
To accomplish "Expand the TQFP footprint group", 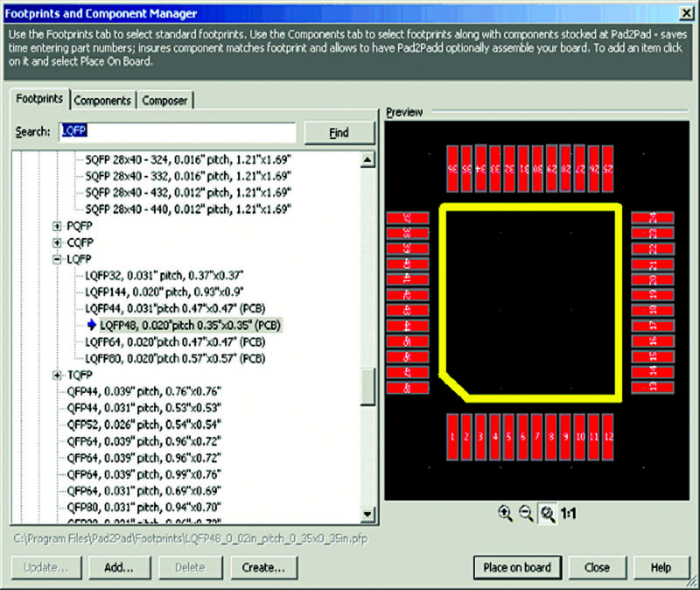I will [x=58, y=376].
